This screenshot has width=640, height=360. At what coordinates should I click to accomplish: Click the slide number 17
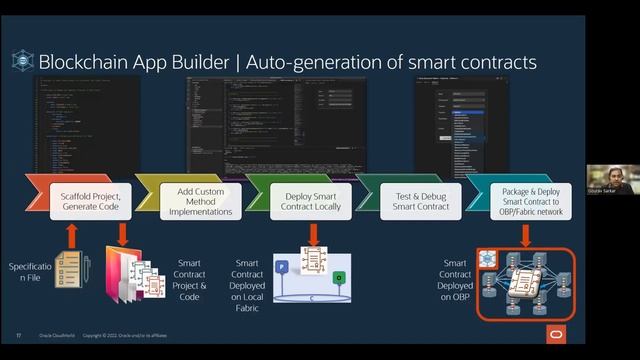18,336
